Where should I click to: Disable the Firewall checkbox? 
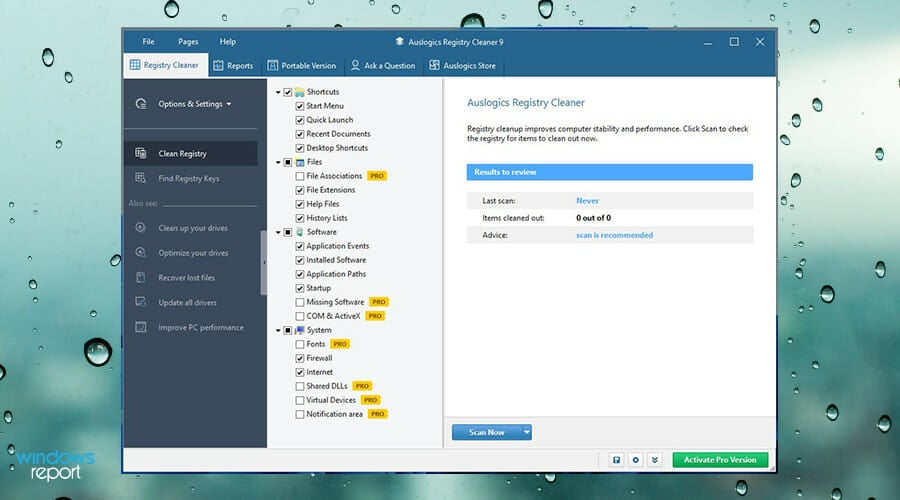click(x=300, y=358)
